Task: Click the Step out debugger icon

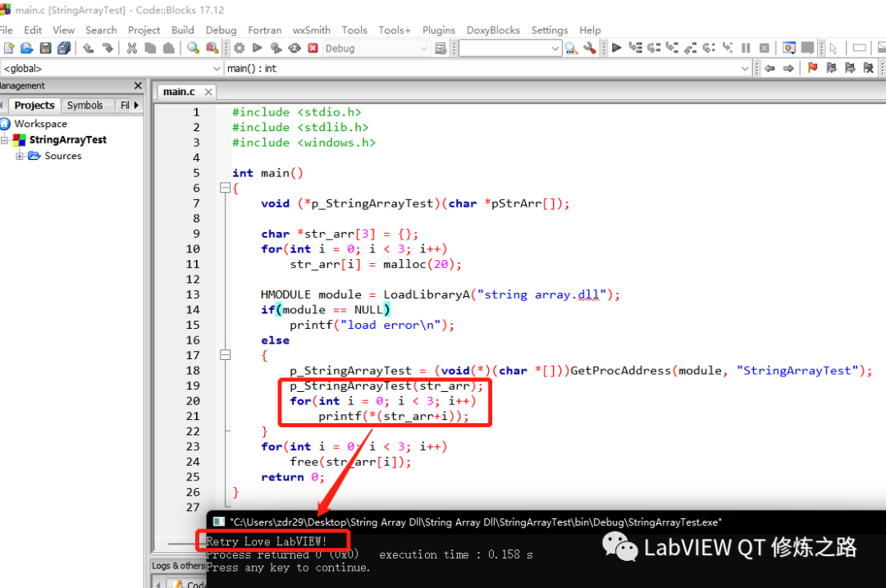Action: 691,48
